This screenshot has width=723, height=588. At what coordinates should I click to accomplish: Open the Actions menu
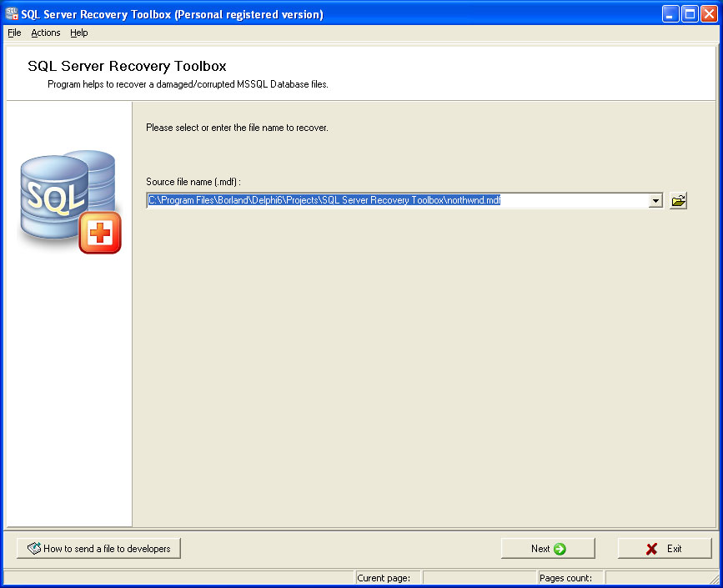coord(46,33)
